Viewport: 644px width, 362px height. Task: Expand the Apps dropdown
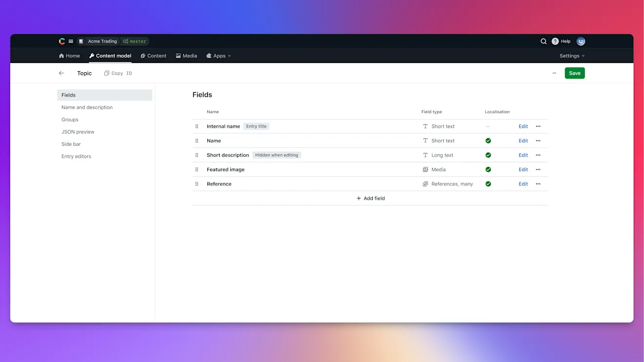pos(219,56)
